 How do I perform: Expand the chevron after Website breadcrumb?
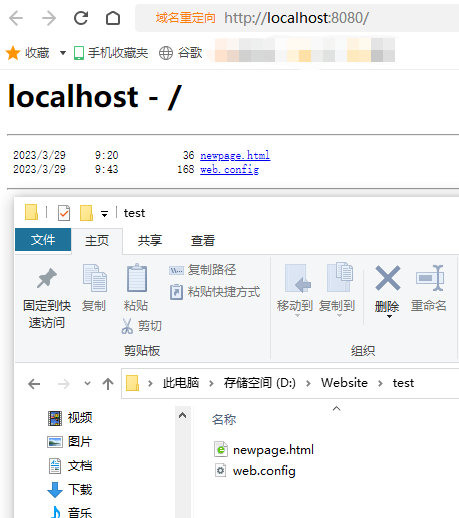(x=380, y=384)
